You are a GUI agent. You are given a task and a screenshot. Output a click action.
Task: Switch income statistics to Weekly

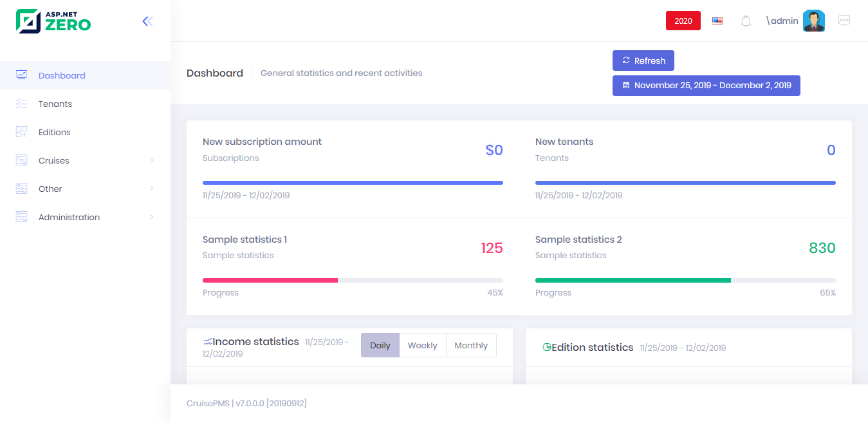point(423,345)
